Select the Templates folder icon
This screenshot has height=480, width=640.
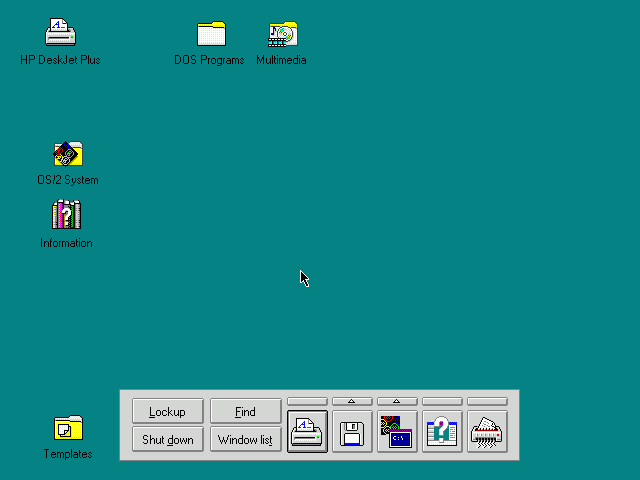tap(68, 428)
